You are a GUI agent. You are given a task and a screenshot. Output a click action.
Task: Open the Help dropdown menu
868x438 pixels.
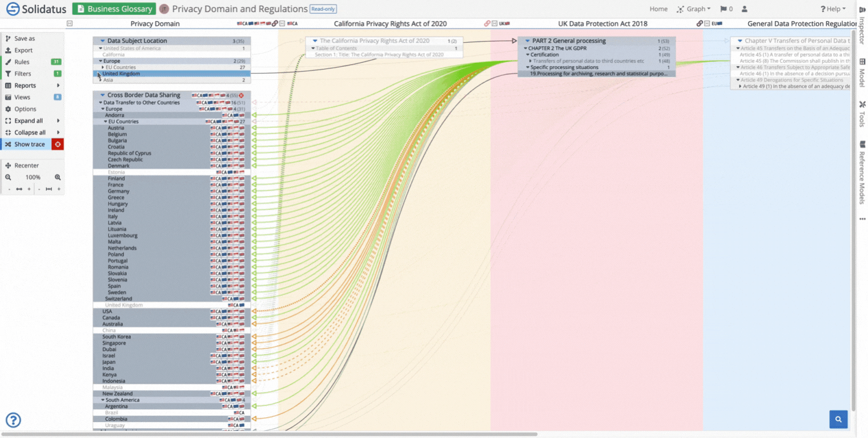point(833,9)
